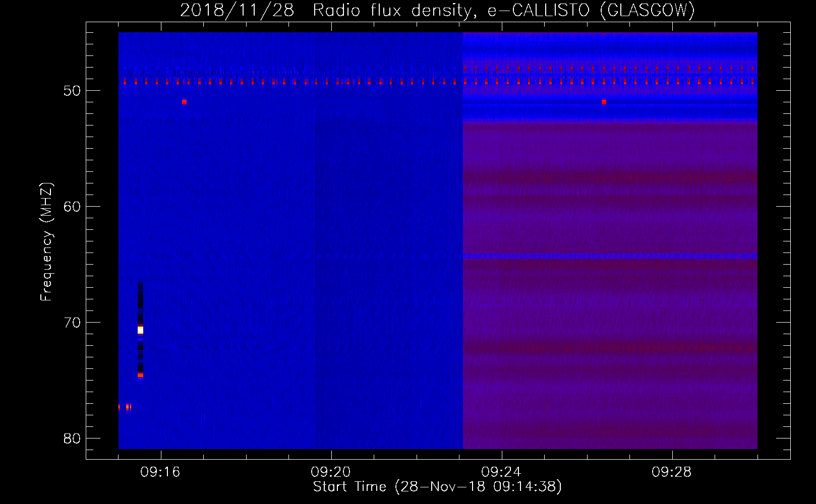Viewport: 816px width, 504px height.
Task: Click the bright white burst spot near 70 MHz
Action: point(140,330)
